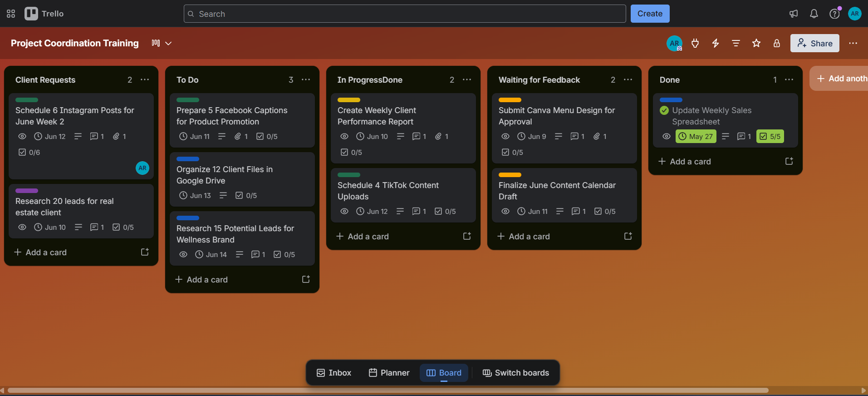This screenshot has height=396, width=868.
Task: Click the Project Coordination Training board title
Action: 75,43
